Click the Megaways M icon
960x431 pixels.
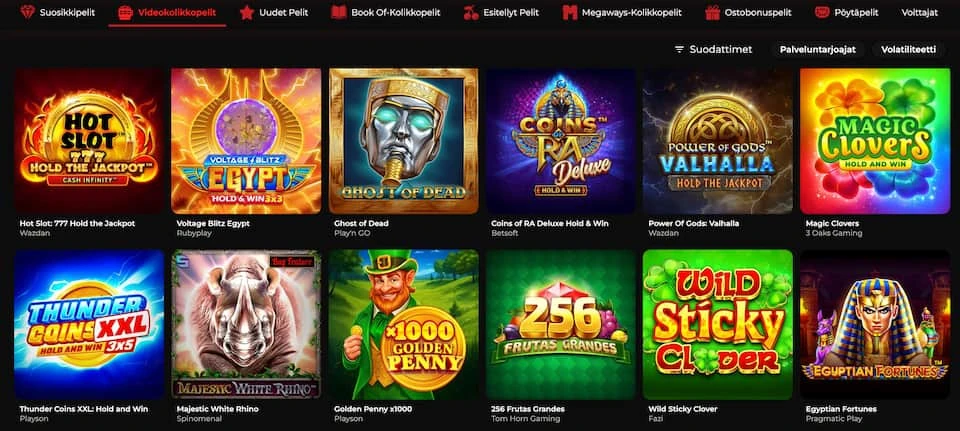pyautogui.click(x=570, y=12)
